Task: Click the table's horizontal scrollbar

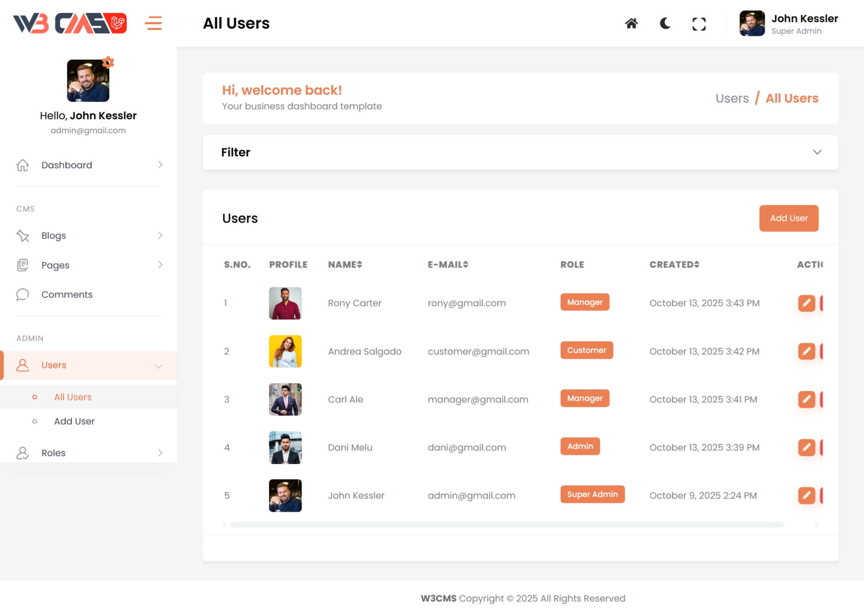Action: coord(507,525)
